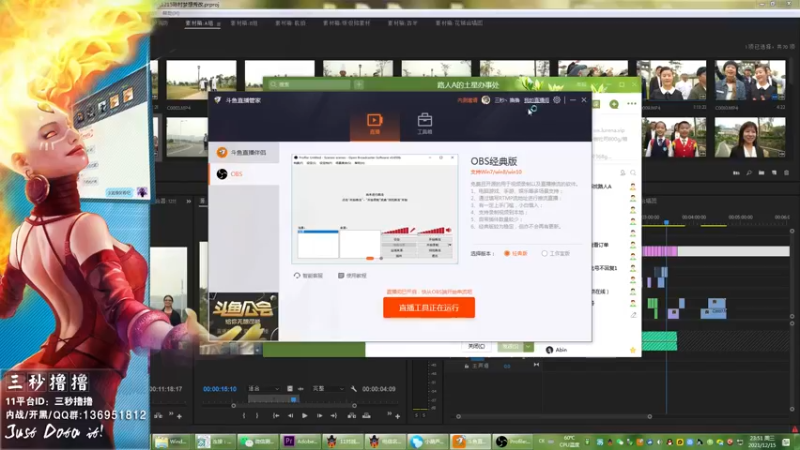Image resolution: width=800 pixels, height=450 pixels.
Task: Open Douyu manager settings gear
Action: pyautogui.click(x=557, y=100)
